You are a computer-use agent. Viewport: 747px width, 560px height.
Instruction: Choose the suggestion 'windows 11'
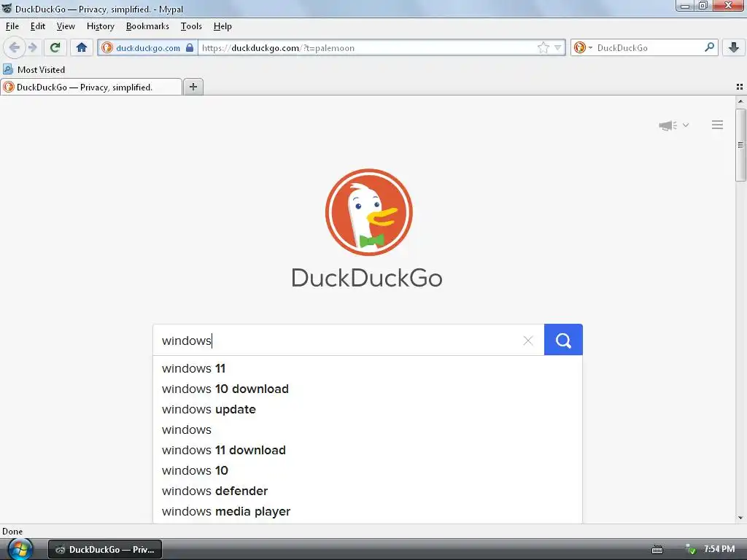click(x=368, y=368)
